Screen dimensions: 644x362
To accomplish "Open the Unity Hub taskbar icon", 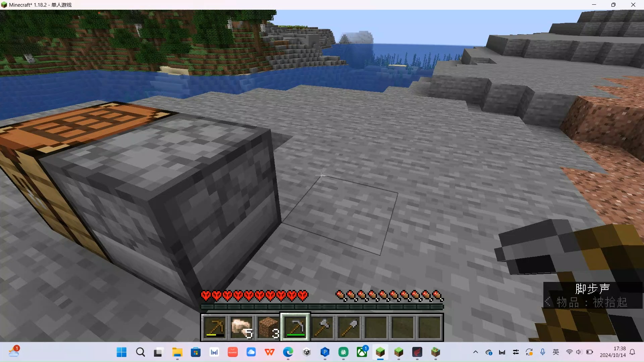I will point(307,352).
